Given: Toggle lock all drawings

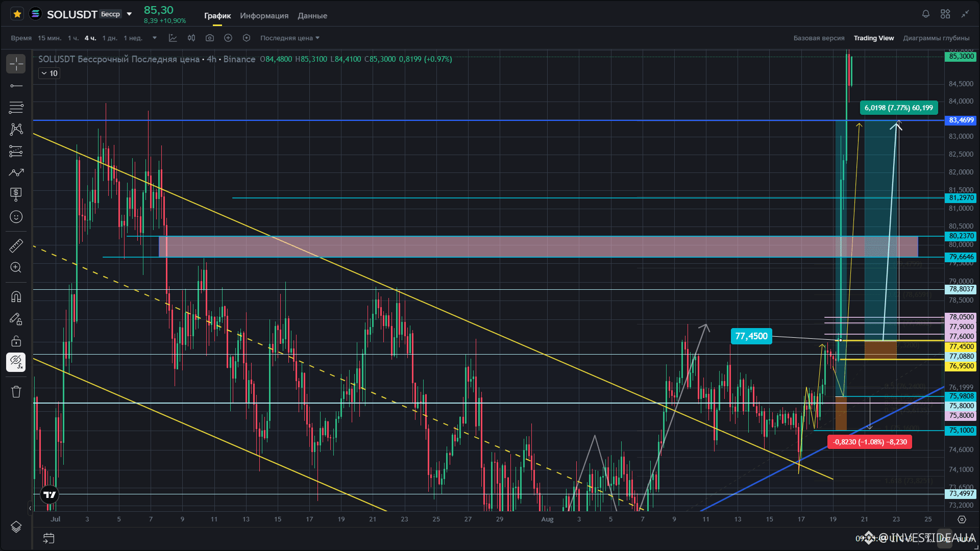Looking at the screenshot, I should click(x=16, y=341).
